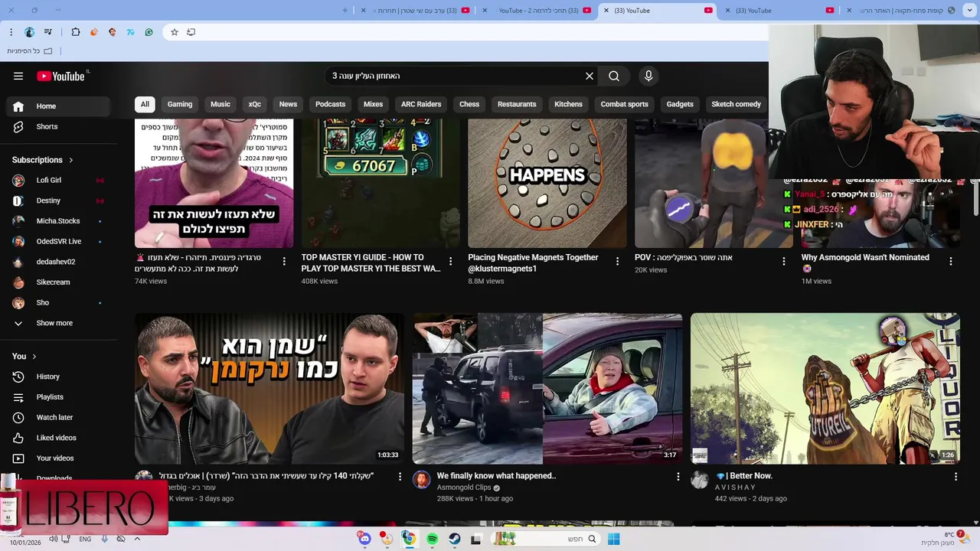Switch to the קופות פתח-תקווה browser tab
This screenshot has width=980, height=551.
point(901,10)
